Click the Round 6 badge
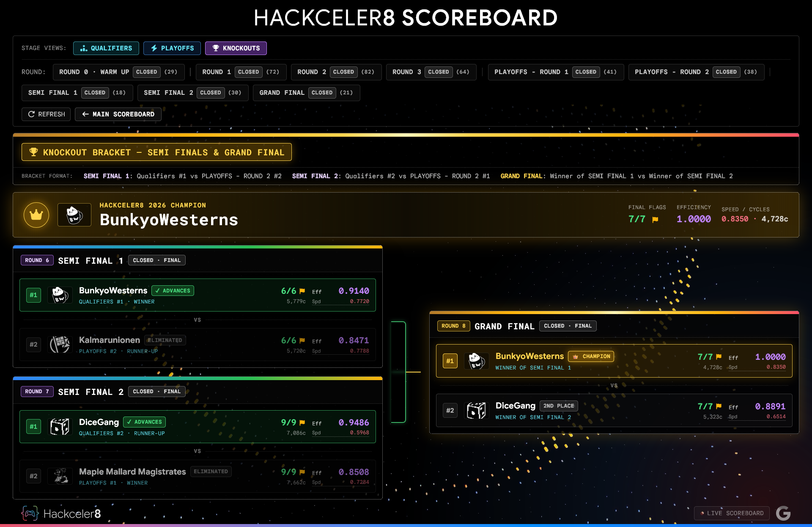 coord(37,260)
